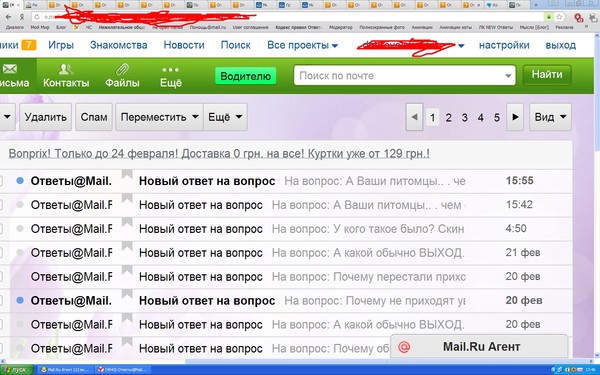Open the Yandex browser taskbar item
600x375 pixels.
pos(122,370)
